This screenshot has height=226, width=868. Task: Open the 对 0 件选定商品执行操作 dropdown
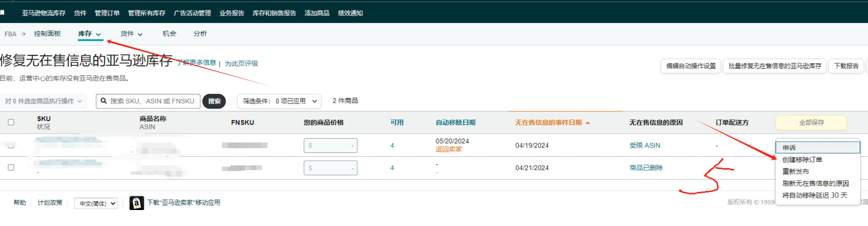click(x=43, y=101)
